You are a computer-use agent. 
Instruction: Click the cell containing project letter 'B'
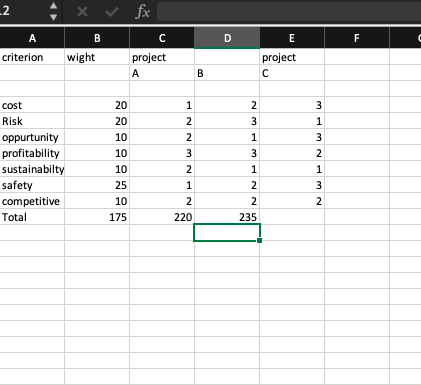point(227,73)
